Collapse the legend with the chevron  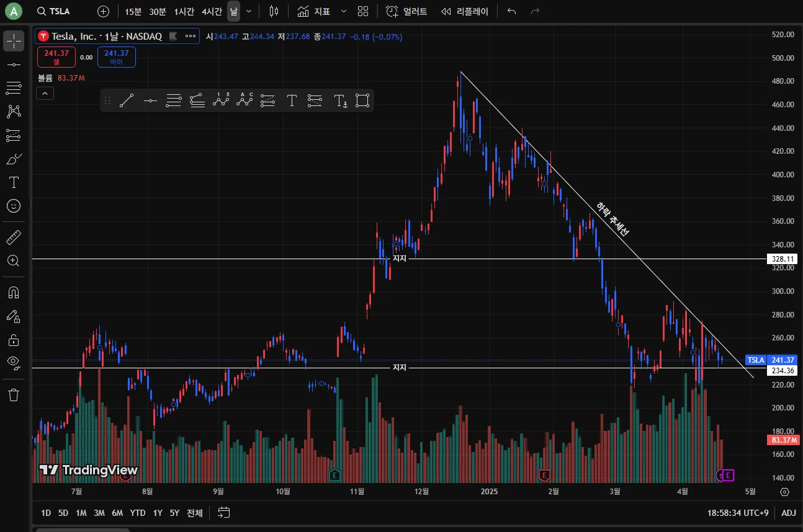click(x=45, y=94)
